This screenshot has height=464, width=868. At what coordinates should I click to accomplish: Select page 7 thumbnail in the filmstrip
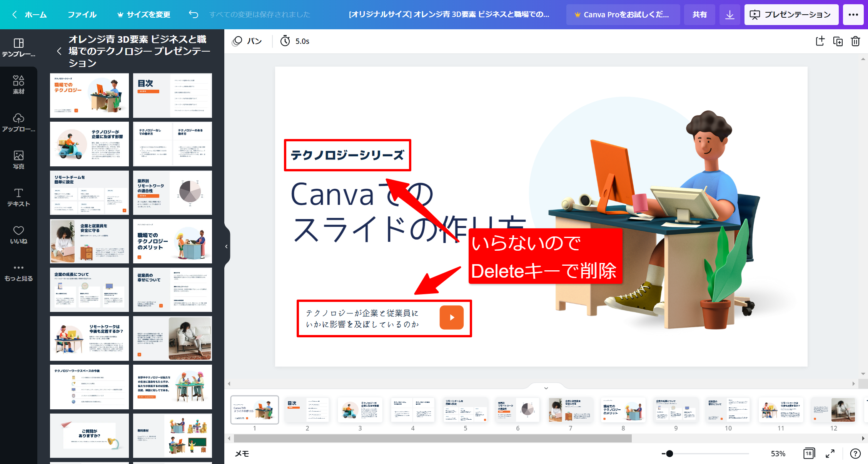[x=571, y=410]
